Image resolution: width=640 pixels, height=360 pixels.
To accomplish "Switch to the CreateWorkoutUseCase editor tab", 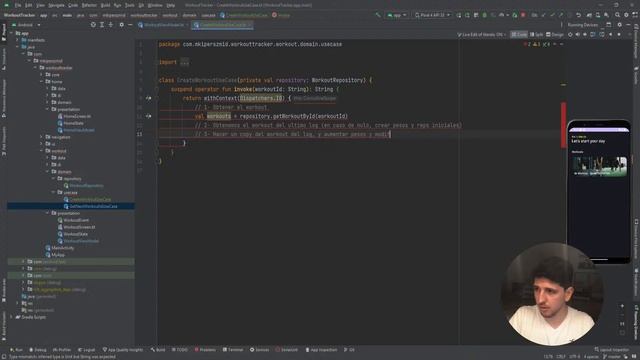I will coord(223,25).
